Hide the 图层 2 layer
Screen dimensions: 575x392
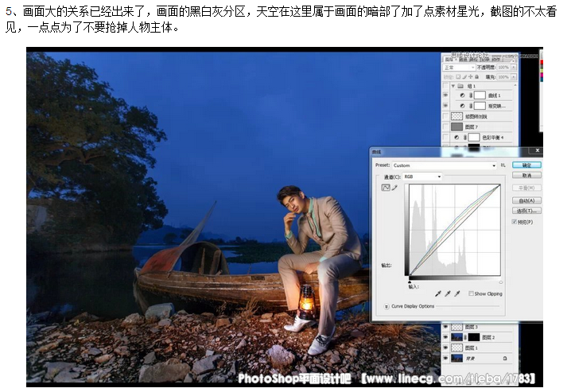tap(445, 337)
